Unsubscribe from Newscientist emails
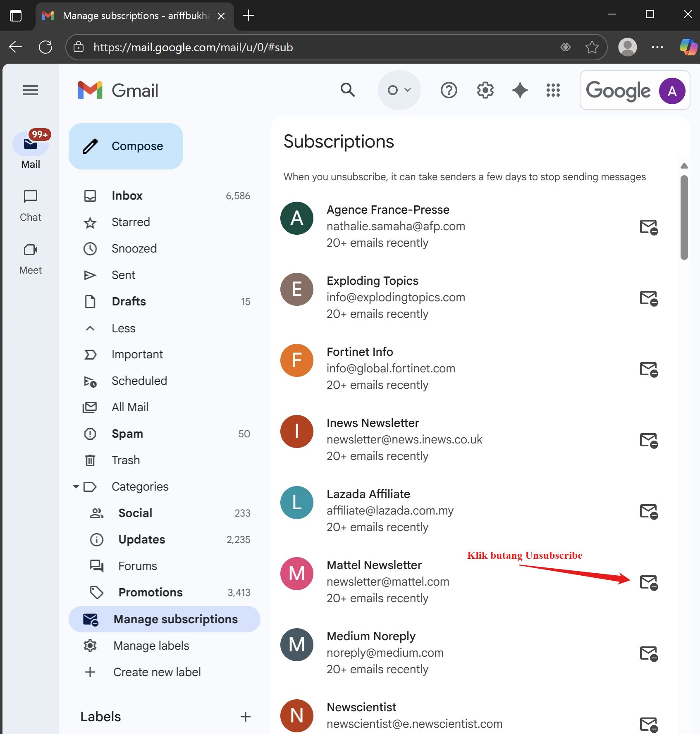Screen dimensions: 700x734 (649, 724)
